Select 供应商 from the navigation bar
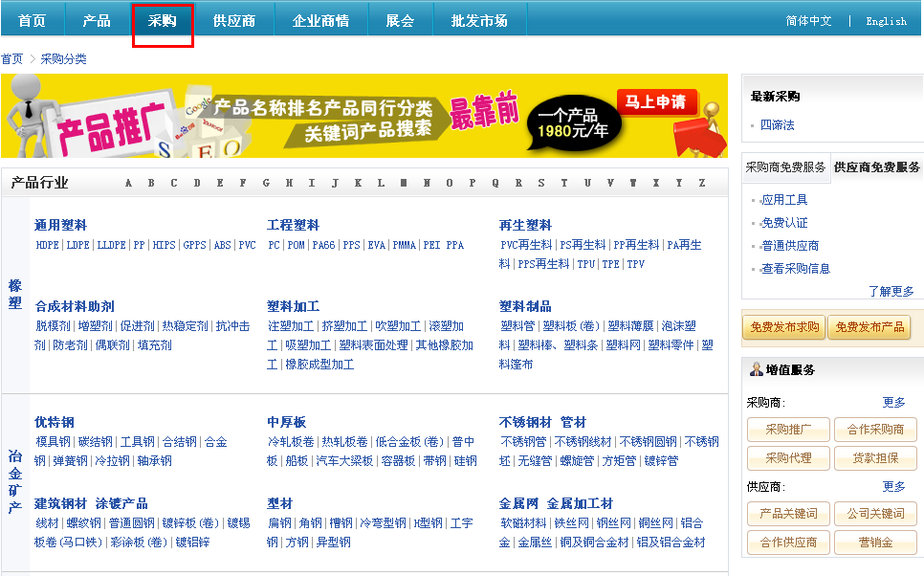924x576 pixels. click(x=234, y=18)
